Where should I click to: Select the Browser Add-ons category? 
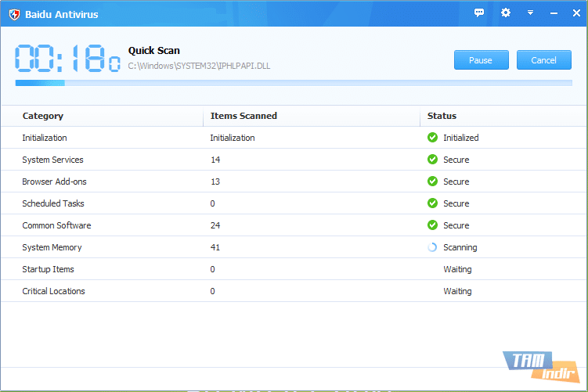coord(54,182)
